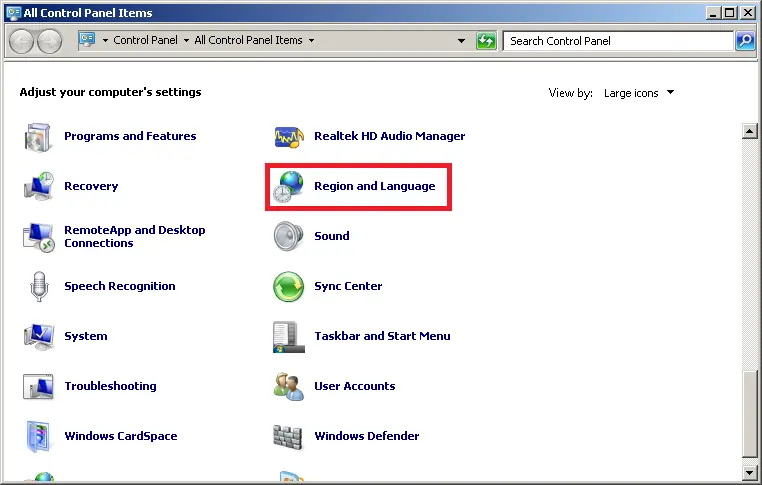Select All Control Panel Items breadcrumb segment
This screenshot has height=485, width=762.
coord(248,40)
